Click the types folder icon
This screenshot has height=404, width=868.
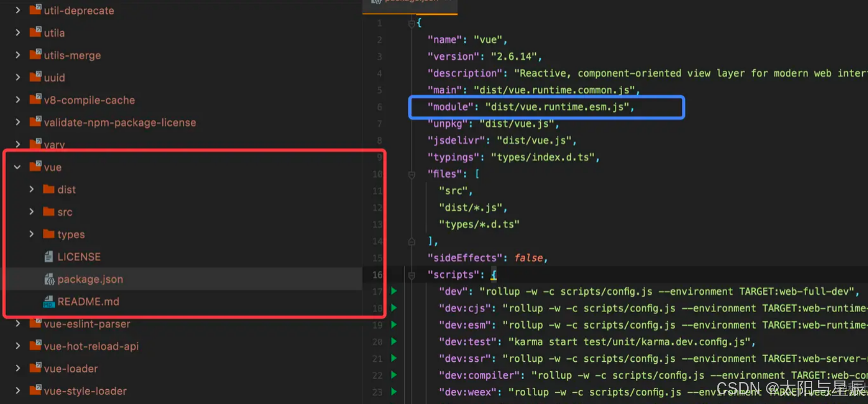tap(49, 234)
